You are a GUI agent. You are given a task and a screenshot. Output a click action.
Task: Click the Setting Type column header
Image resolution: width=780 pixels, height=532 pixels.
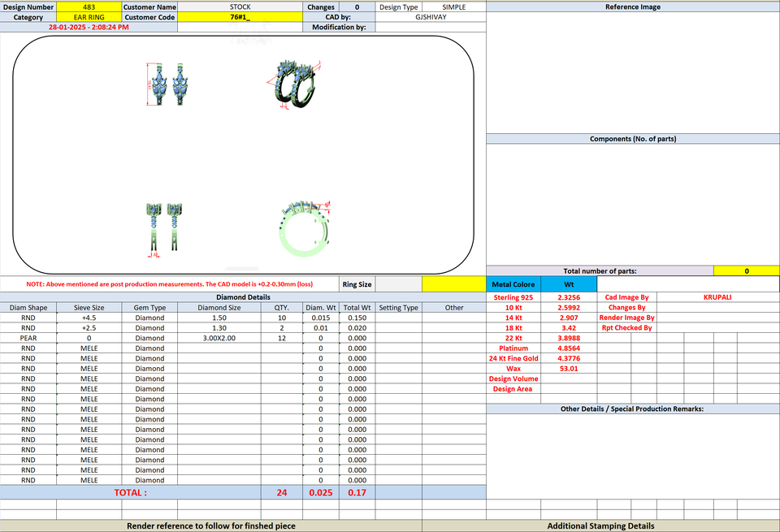click(398, 308)
